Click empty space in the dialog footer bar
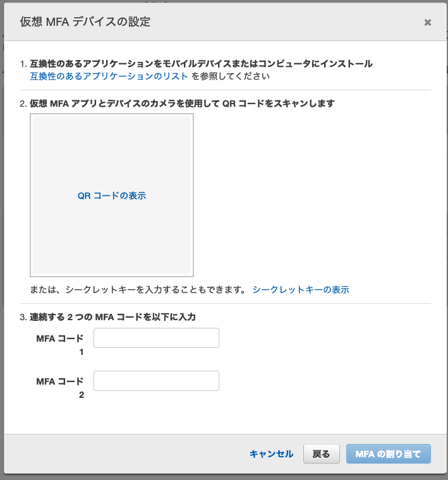 (x=126, y=454)
